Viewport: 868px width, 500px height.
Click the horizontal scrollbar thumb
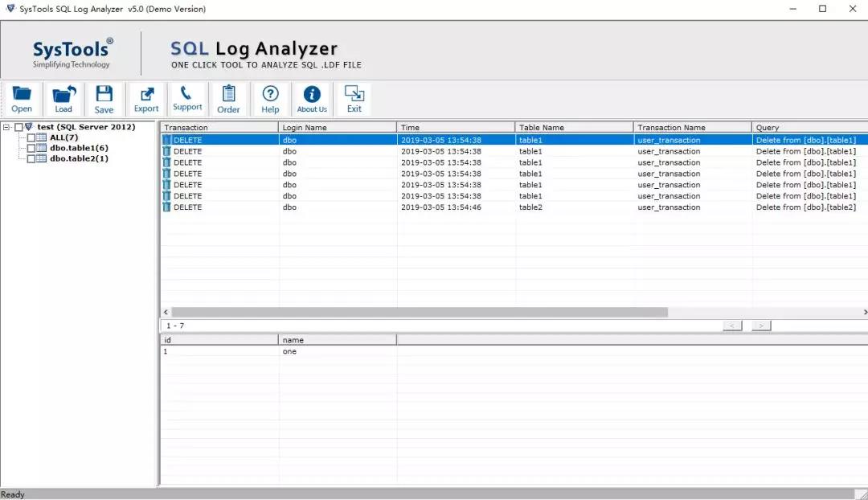coord(420,312)
